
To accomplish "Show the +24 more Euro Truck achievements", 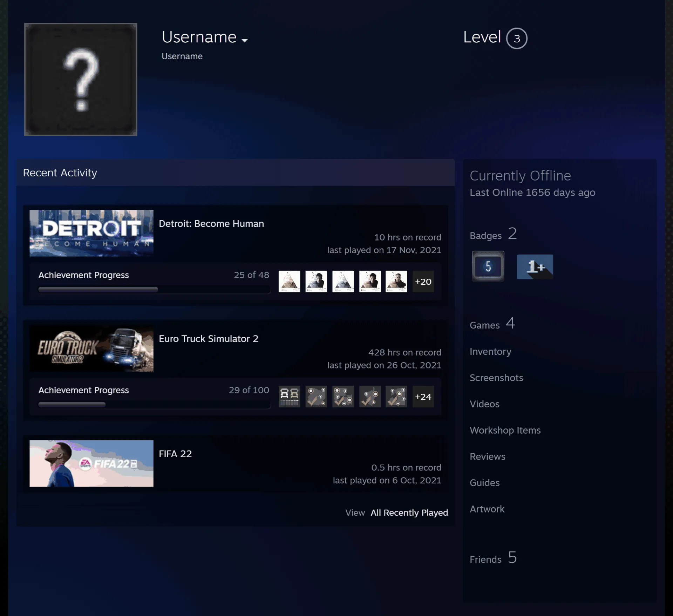I will click(x=423, y=397).
